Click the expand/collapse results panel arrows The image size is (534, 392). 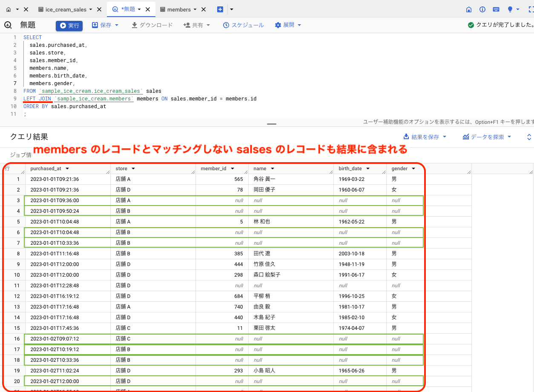[x=529, y=137]
